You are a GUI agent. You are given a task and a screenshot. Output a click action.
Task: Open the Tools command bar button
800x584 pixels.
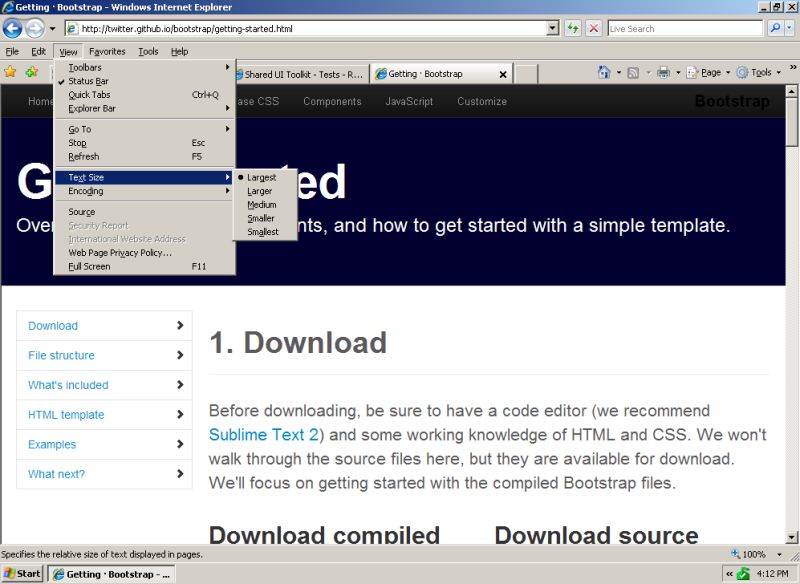[759, 72]
